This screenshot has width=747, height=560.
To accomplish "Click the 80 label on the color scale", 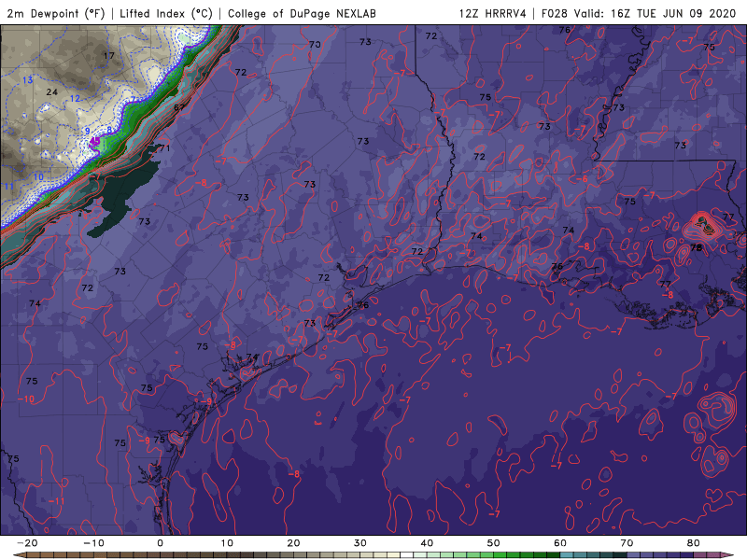I will pyautogui.click(x=694, y=543).
